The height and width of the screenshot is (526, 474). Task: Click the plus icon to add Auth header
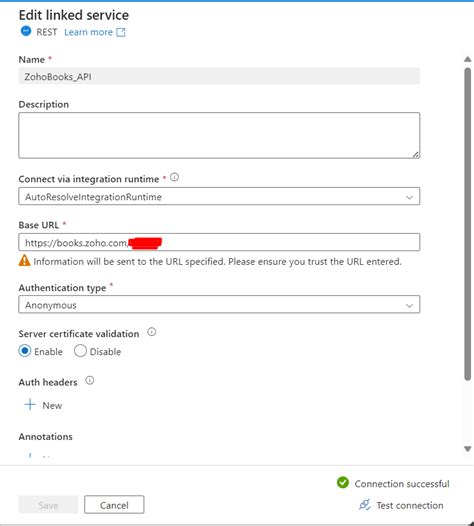point(30,405)
